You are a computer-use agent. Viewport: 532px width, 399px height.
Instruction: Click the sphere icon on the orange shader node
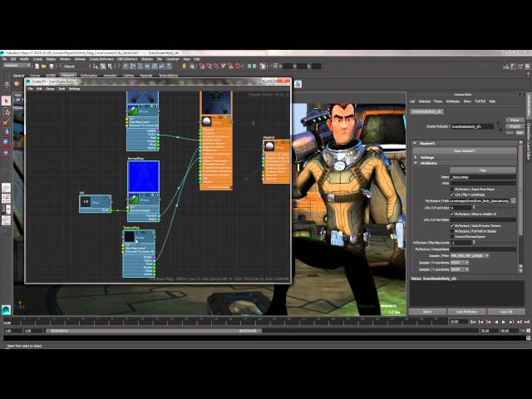tap(207, 121)
